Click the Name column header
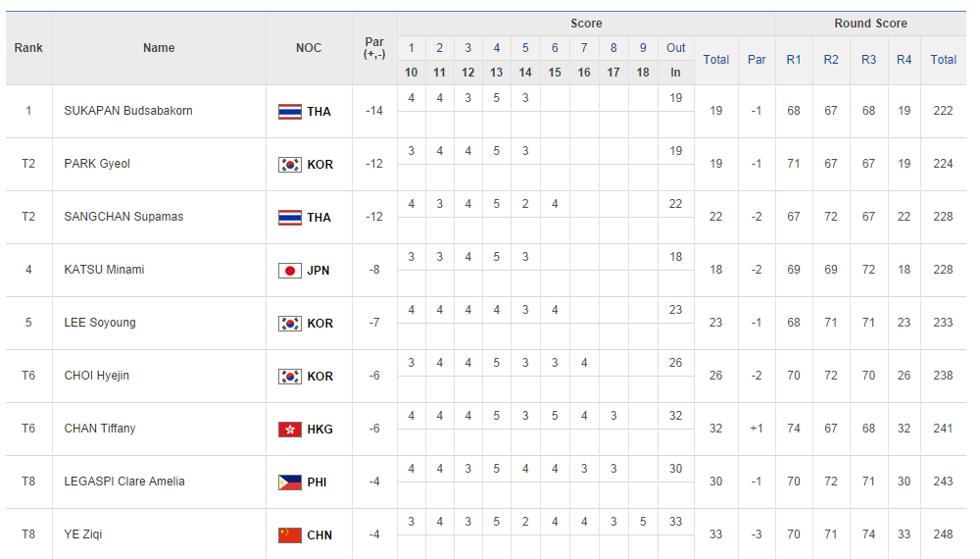Screen dimensions: 980x559 [x=159, y=48]
